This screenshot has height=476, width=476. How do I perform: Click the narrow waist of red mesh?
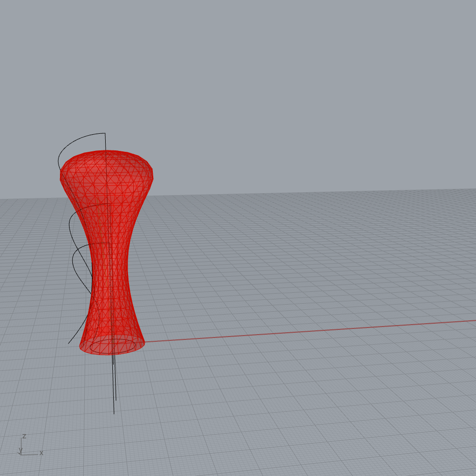pos(110,267)
